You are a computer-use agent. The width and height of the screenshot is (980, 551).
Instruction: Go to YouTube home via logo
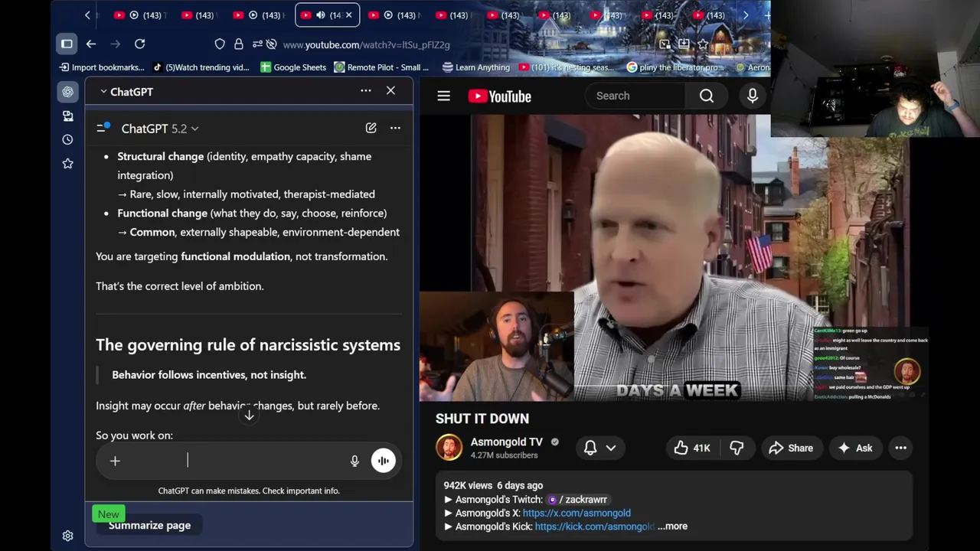(x=500, y=96)
